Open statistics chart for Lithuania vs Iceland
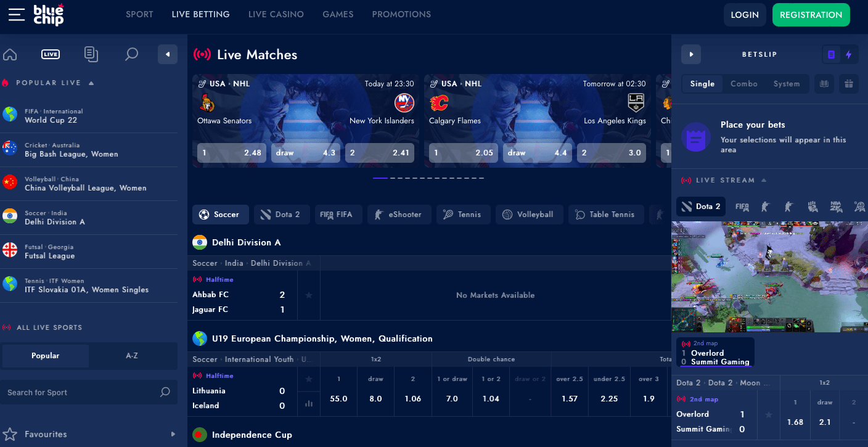The height and width of the screenshot is (447, 868). pos(309,404)
